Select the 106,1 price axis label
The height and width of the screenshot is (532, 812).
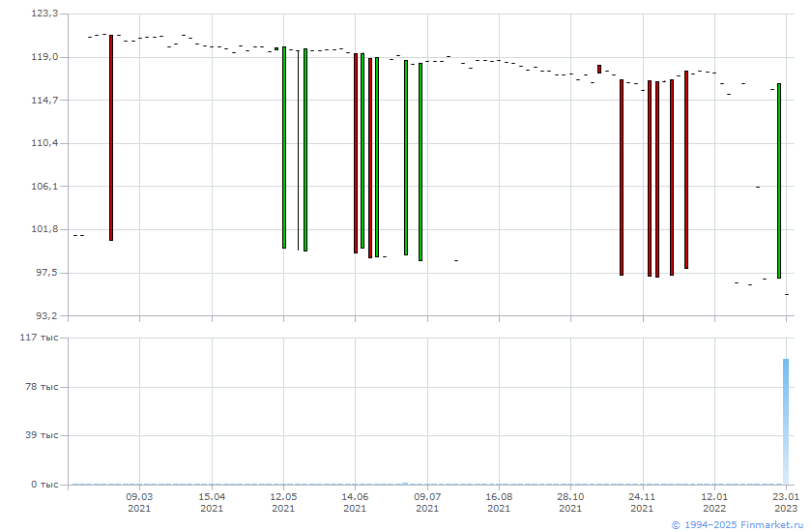pyautogui.click(x=44, y=186)
